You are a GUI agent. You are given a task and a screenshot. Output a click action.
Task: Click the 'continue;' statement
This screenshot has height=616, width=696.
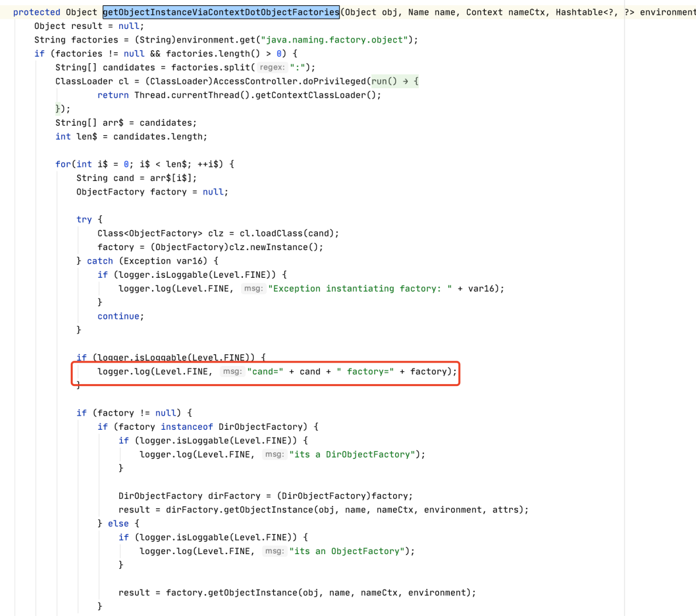pyautogui.click(x=121, y=316)
